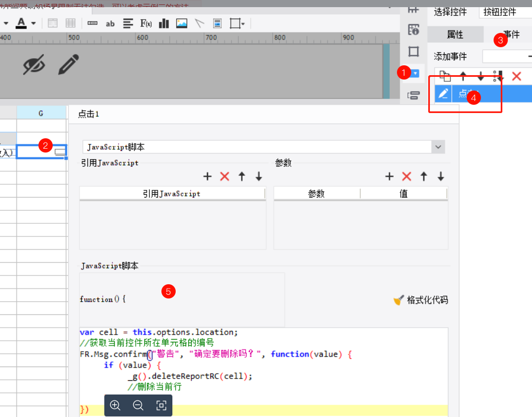
Task: Add a referenced JavaScript entry
Action: [x=208, y=176]
